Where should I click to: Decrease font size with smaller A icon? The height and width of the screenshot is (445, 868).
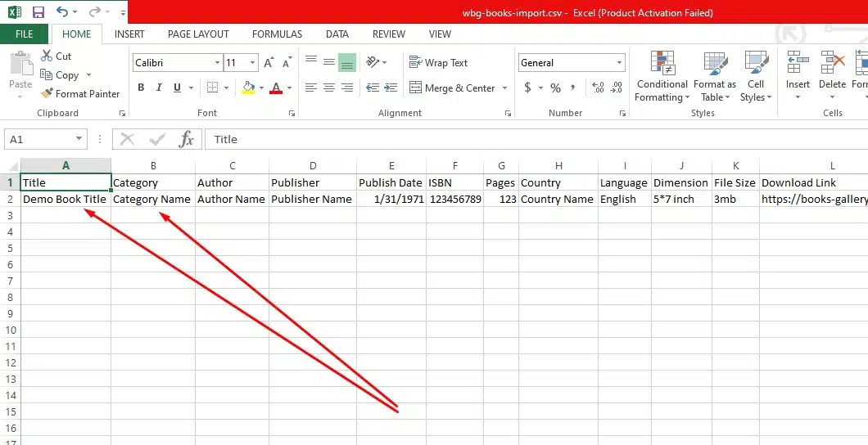[x=287, y=62]
